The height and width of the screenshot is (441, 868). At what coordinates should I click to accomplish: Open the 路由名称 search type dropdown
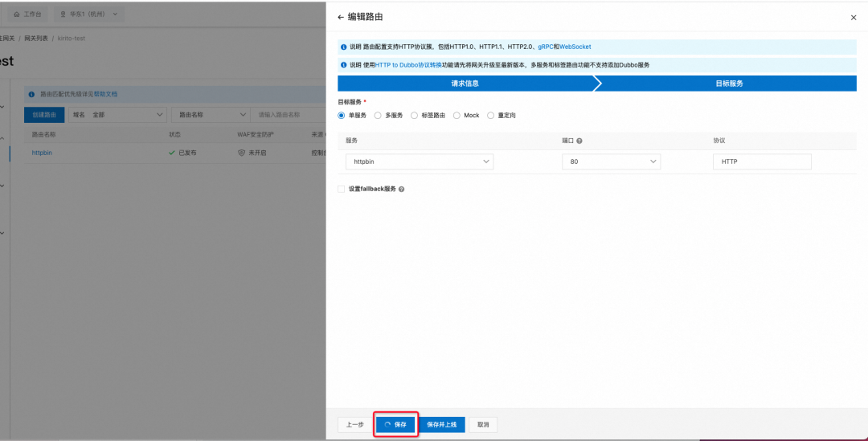(211, 115)
